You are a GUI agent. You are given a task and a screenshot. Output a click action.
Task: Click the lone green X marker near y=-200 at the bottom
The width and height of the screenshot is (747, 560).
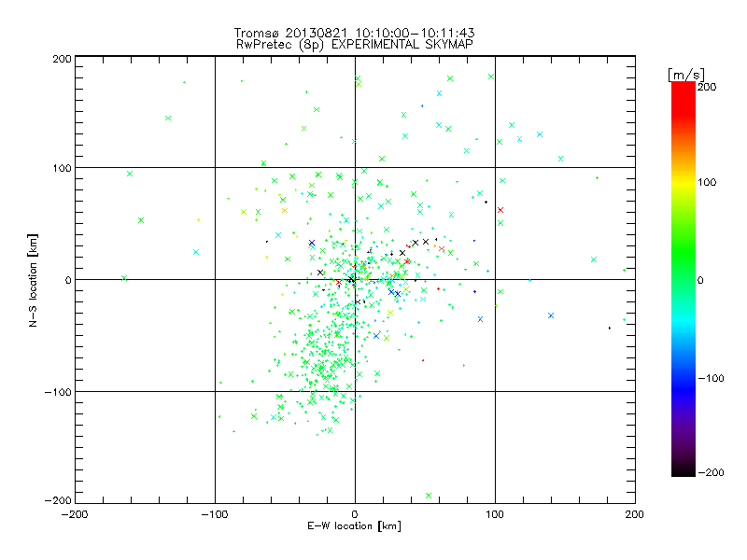point(429,496)
